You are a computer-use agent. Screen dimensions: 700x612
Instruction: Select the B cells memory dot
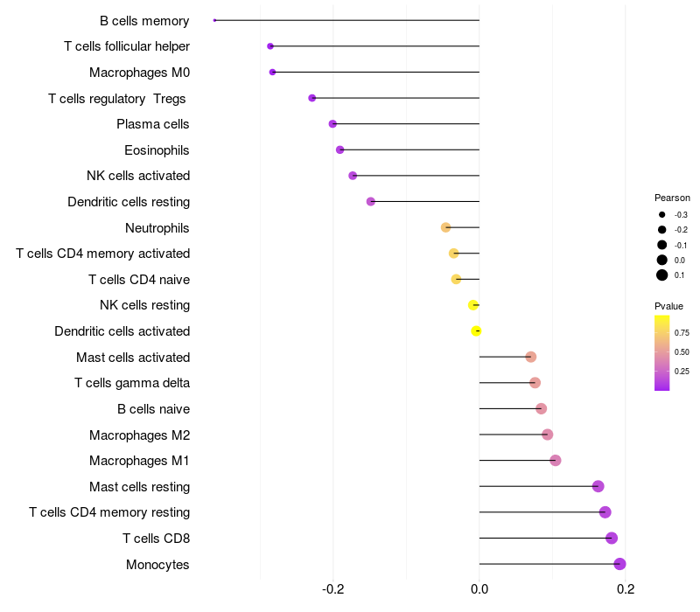pyautogui.click(x=215, y=20)
